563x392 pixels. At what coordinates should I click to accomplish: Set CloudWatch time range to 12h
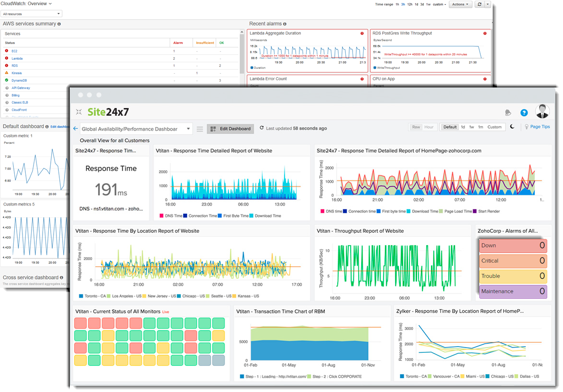pos(409,4)
